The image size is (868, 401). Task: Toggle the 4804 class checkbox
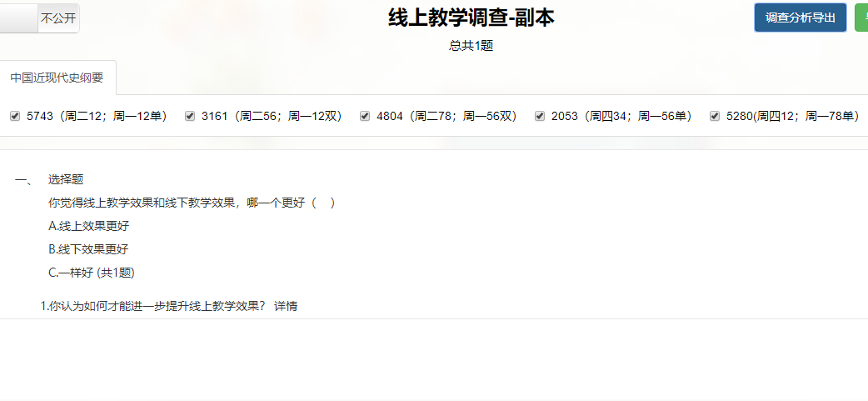pos(365,117)
